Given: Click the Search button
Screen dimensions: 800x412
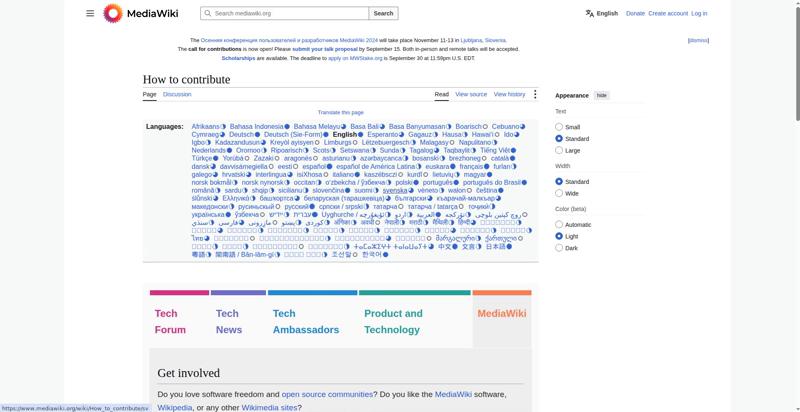Looking at the screenshot, I should (x=383, y=13).
